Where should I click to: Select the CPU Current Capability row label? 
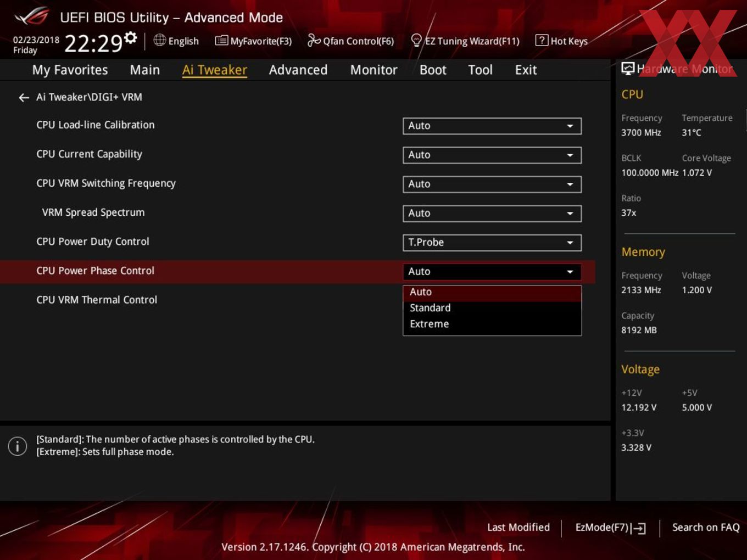[x=89, y=154]
